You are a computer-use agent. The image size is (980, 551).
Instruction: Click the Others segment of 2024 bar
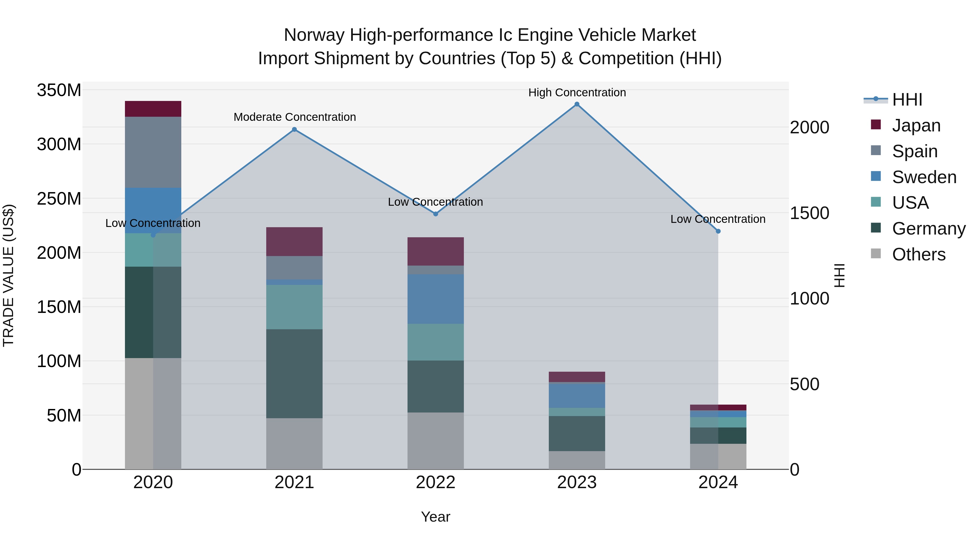point(718,457)
